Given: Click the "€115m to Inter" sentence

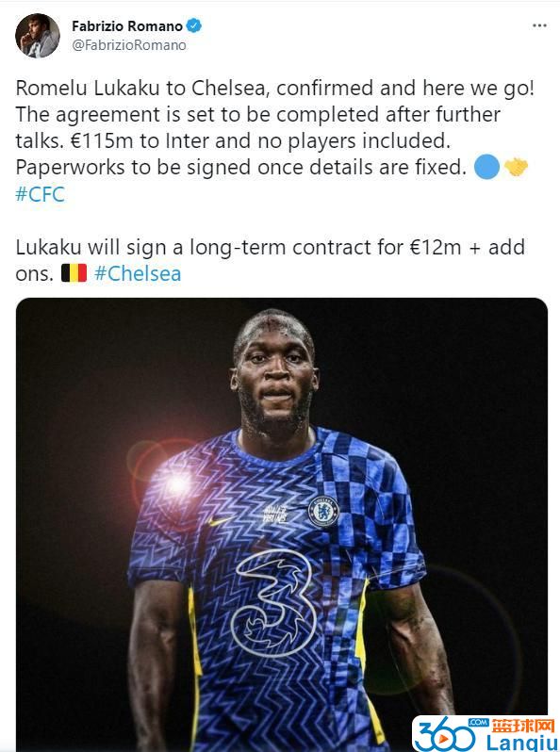Looking at the screenshot, I should coord(260,141).
